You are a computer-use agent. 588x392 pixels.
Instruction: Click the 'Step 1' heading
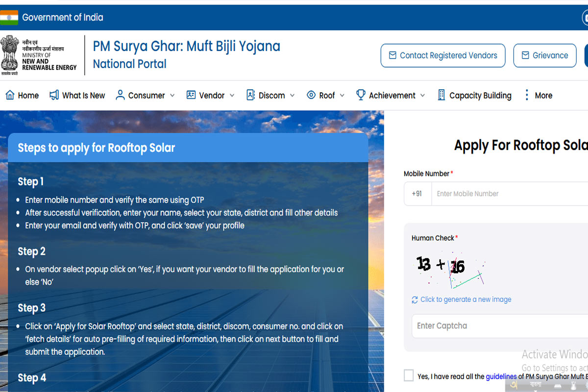click(x=31, y=181)
